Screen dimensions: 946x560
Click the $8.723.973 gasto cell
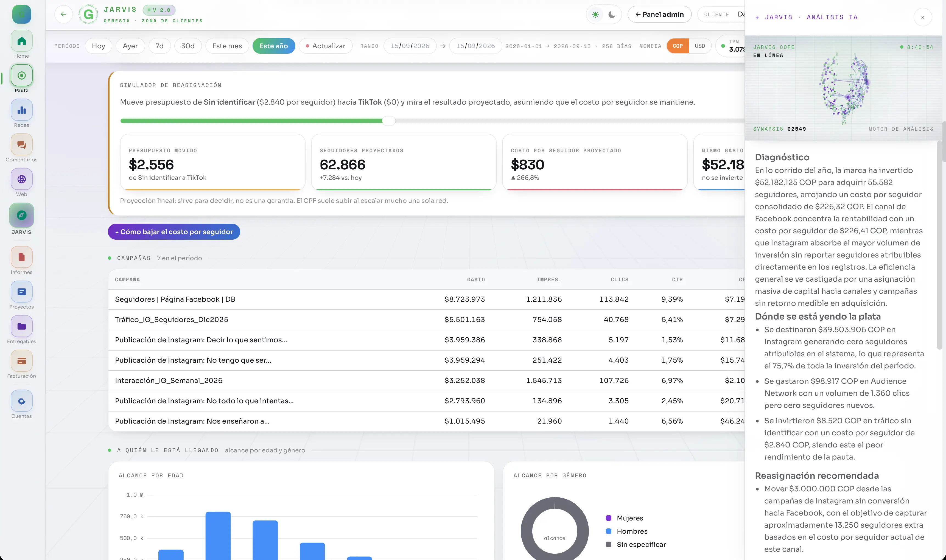[x=464, y=299]
